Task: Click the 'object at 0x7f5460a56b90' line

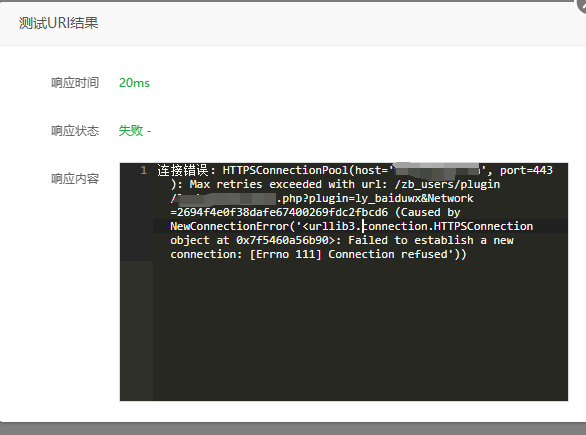Action: 342,240
